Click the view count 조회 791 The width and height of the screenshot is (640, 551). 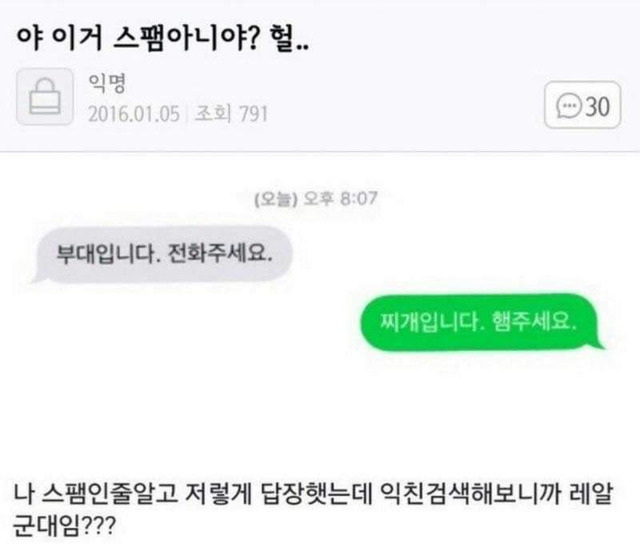pyautogui.click(x=231, y=114)
